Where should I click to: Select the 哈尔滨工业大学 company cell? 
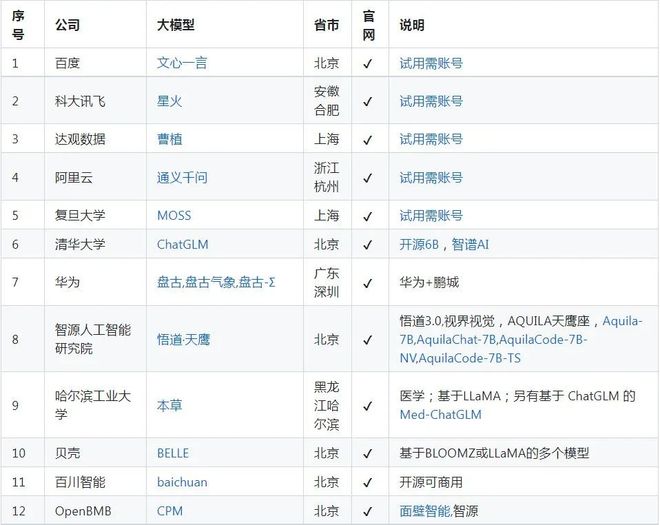tap(93, 405)
